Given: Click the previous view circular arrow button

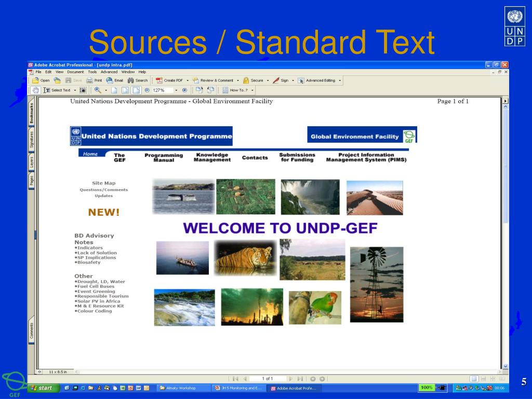Looking at the screenshot, I should [313, 379].
